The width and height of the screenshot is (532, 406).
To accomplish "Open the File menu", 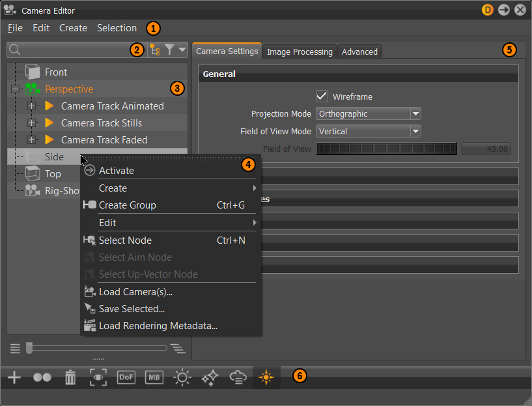I will point(15,28).
